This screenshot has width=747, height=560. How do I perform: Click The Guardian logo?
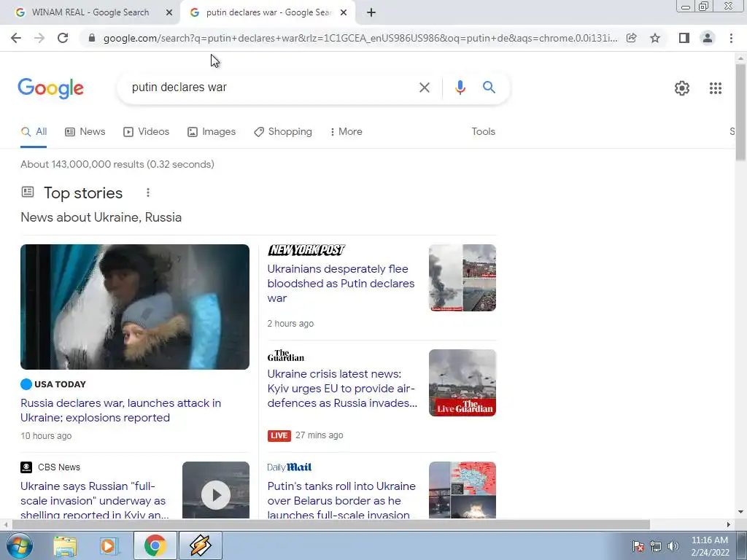coord(285,356)
